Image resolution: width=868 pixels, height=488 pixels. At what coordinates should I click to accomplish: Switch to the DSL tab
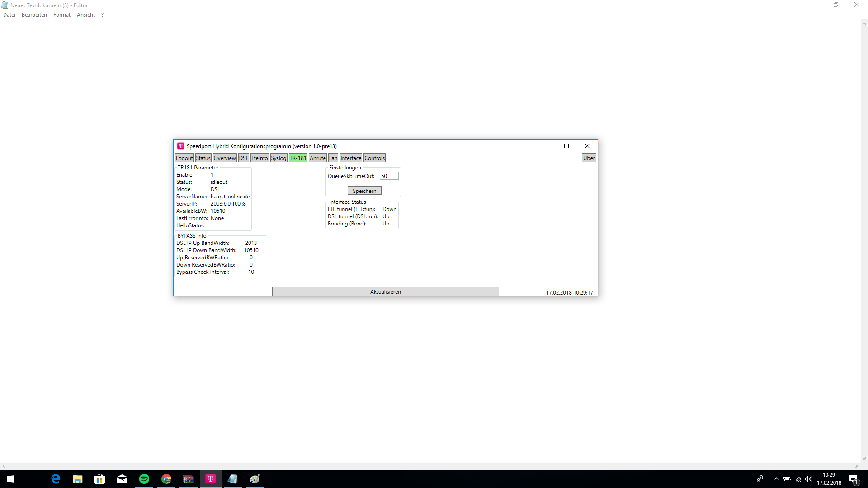pos(244,158)
